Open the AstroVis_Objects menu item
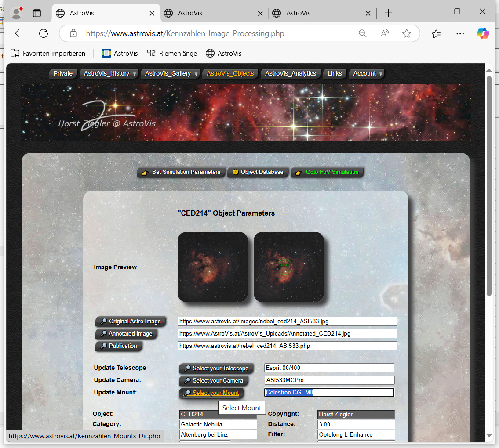This screenshot has height=448, width=499. pyautogui.click(x=230, y=73)
